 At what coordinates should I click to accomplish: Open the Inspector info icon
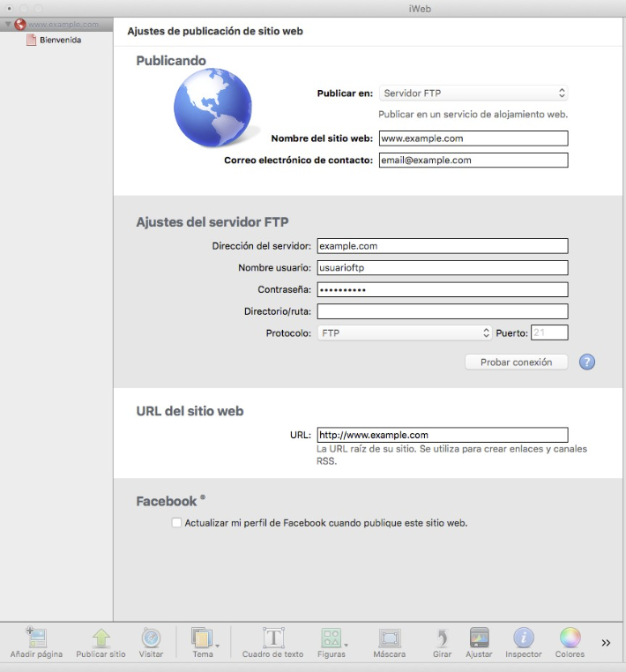point(524,638)
